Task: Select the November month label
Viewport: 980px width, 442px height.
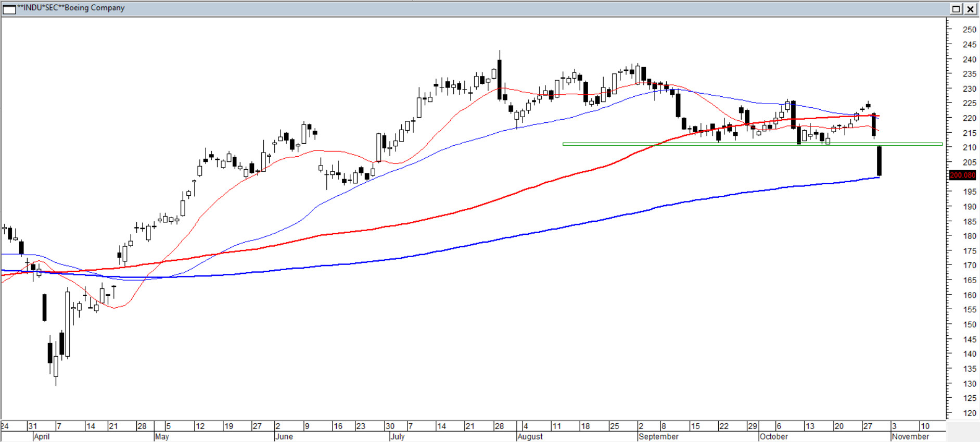Action: click(x=910, y=437)
